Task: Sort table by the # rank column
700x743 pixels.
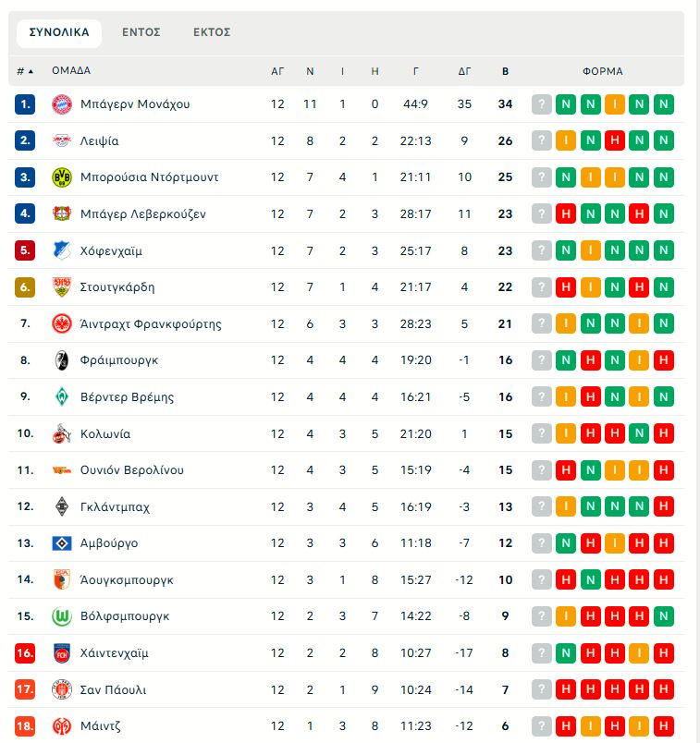Action: (24, 71)
